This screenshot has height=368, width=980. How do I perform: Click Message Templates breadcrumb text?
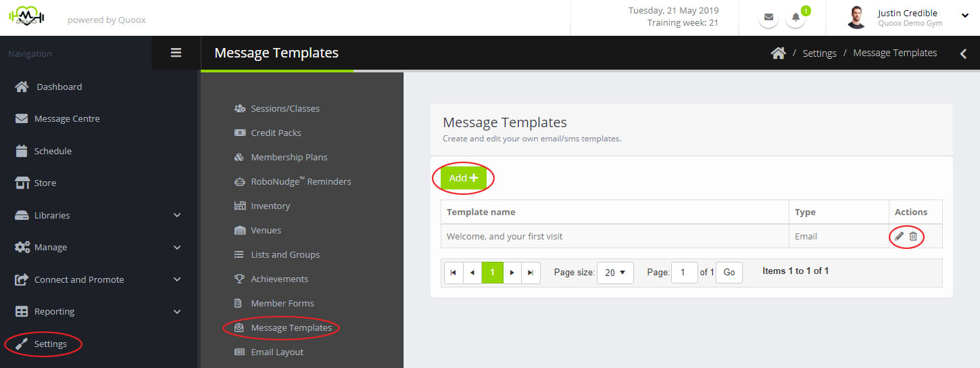[895, 53]
